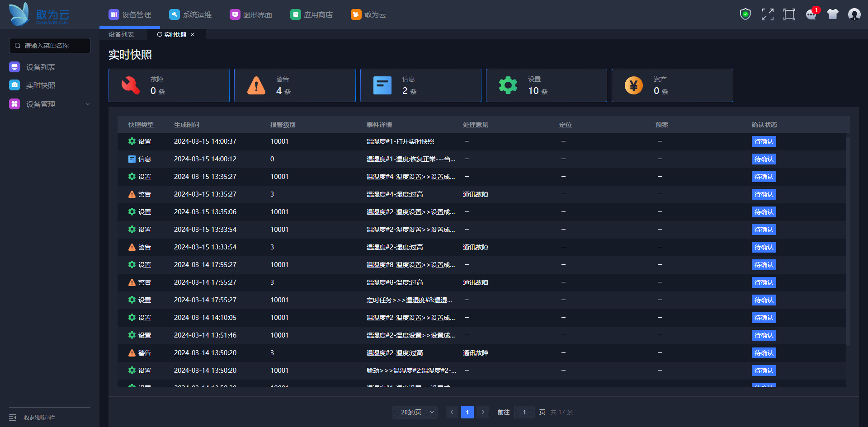Click the settings gear icon card
Screen dimensions: 868x427
tap(508, 85)
